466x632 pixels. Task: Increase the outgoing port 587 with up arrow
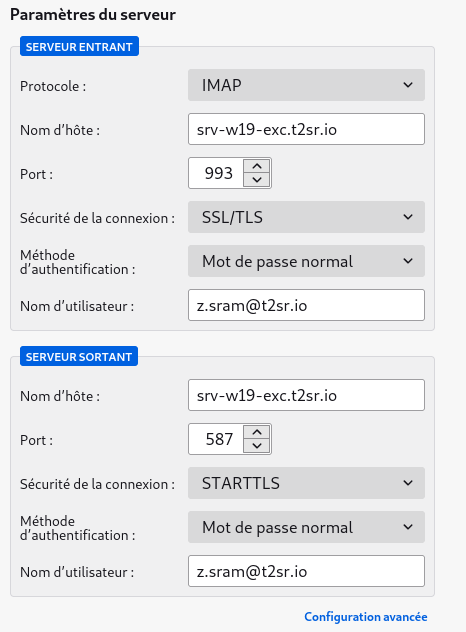click(x=257, y=432)
